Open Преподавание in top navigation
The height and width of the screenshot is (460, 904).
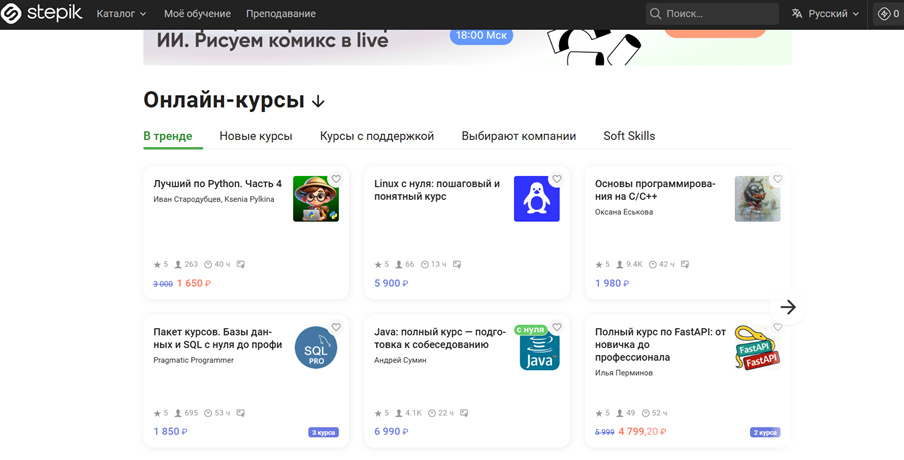[x=281, y=14]
